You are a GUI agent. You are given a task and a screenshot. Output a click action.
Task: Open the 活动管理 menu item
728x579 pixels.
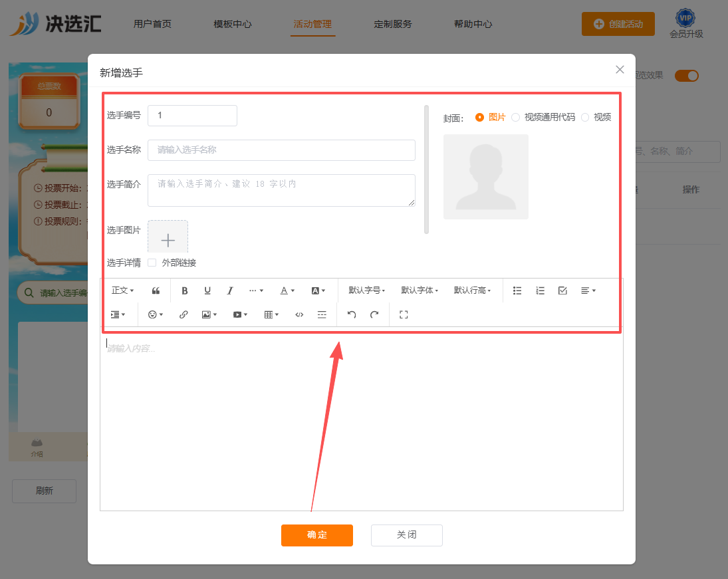312,24
